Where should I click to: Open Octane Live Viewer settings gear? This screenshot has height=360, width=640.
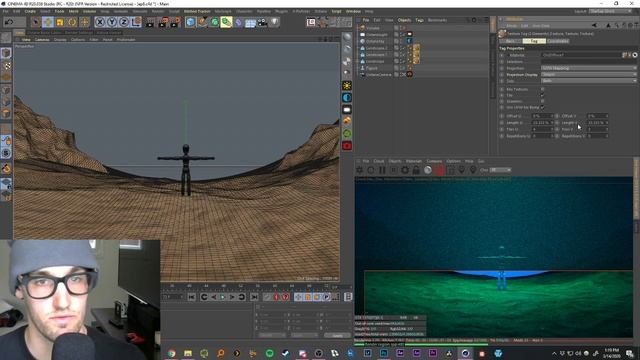pyautogui.click(x=405, y=170)
